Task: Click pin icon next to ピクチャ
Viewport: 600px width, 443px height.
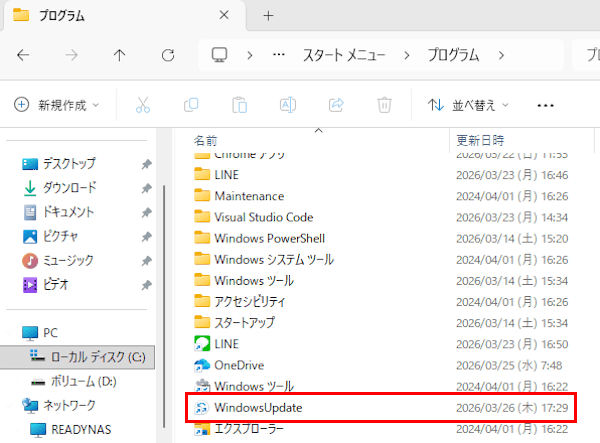Action: (147, 236)
